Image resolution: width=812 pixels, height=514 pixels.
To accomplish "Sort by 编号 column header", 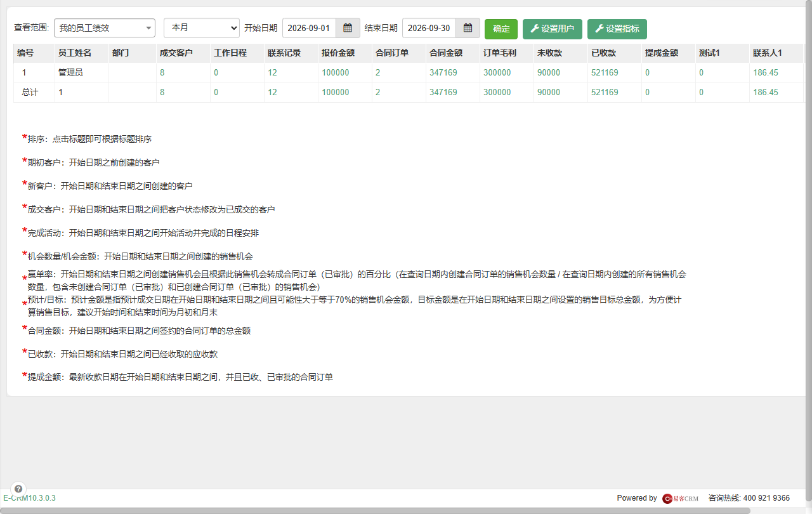I will [x=25, y=53].
